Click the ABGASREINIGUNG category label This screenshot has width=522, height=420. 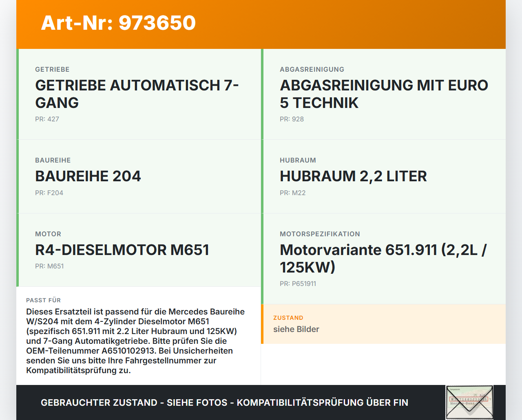pyautogui.click(x=312, y=69)
